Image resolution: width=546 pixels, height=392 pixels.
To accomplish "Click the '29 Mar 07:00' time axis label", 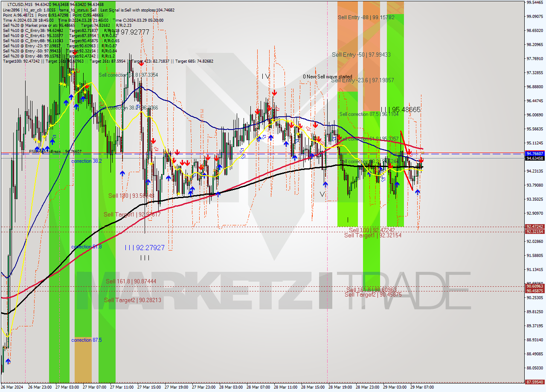I will point(422,388).
